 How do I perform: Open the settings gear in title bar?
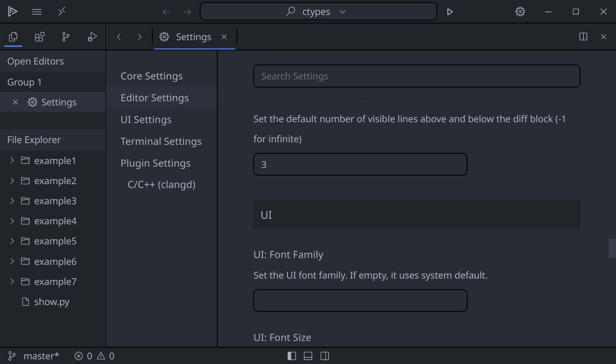520,12
